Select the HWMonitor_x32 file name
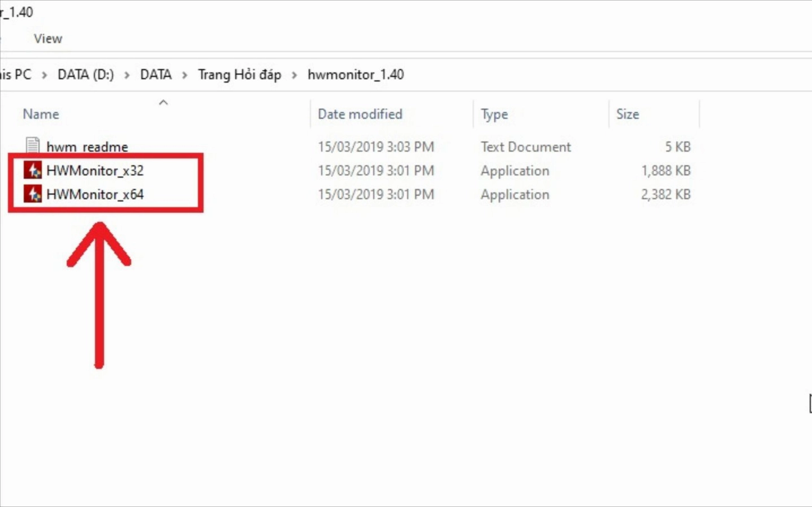 point(95,170)
